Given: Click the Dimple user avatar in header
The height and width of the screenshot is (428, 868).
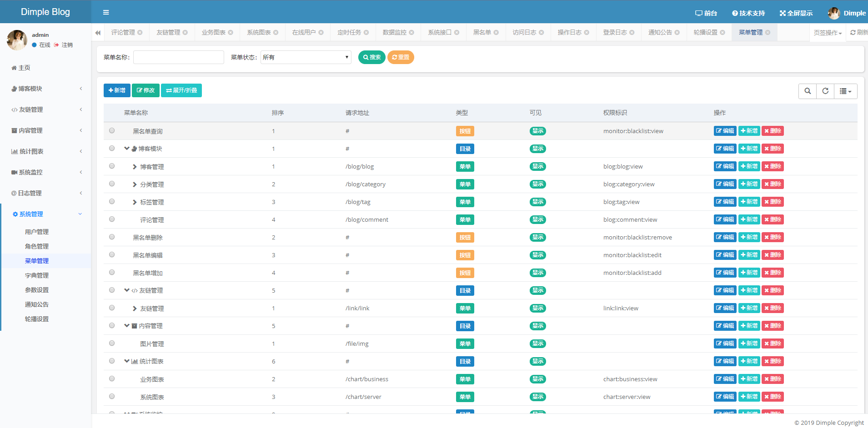Looking at the screenshot, I should coord(834,13).
